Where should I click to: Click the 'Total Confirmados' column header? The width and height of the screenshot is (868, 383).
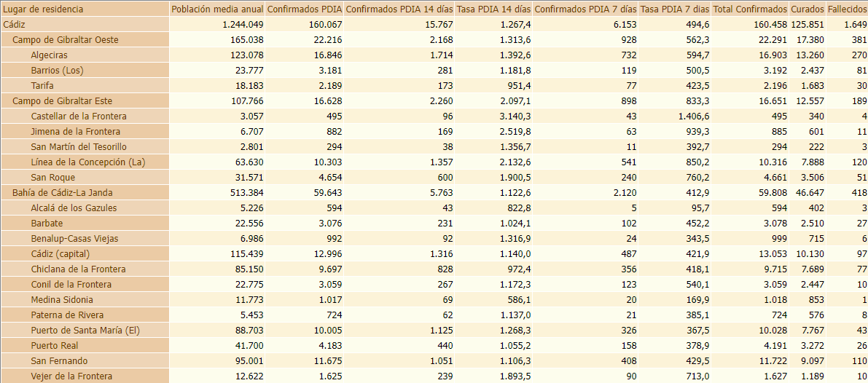click(750, 9)
